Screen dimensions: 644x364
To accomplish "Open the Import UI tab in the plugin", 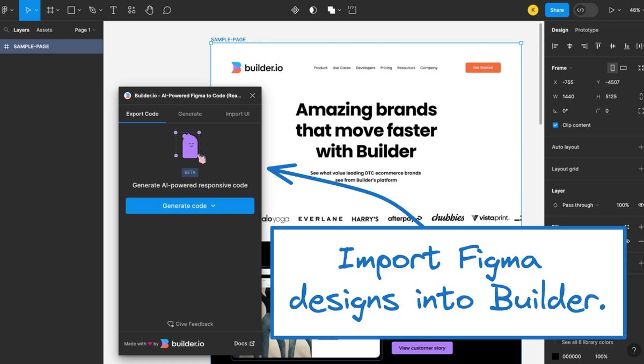I will 238,114.
